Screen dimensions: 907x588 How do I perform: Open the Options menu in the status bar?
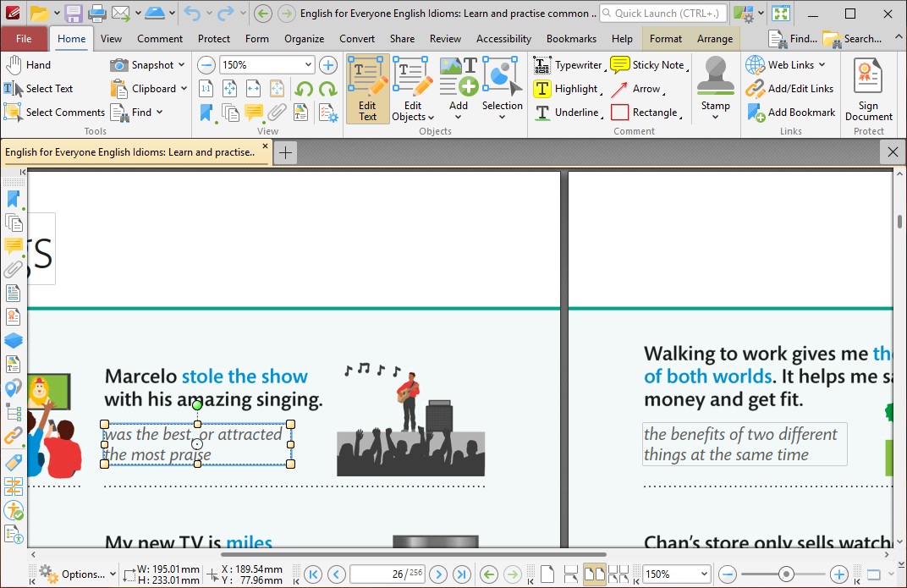tap(80, 574)
